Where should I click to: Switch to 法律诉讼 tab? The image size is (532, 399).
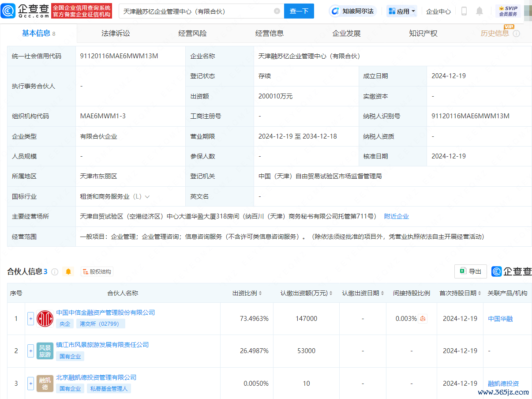[116, 33]
